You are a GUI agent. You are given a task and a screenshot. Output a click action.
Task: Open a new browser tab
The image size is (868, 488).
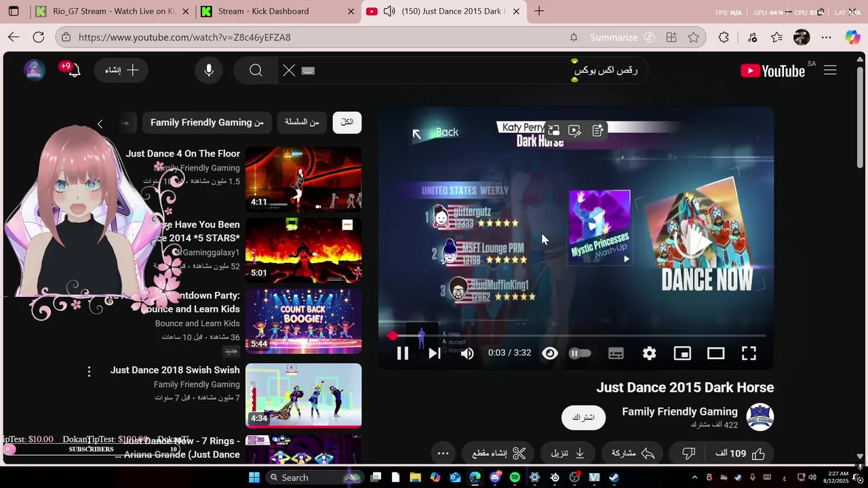pyautogui.click(x=539, y=12)
